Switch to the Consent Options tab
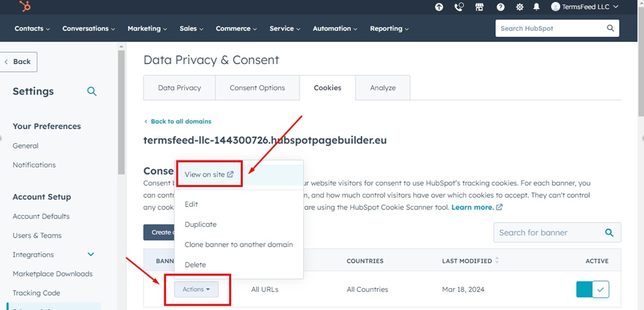Image resolution: width=644 pixels, height=310 pixels. click(258, 88)
